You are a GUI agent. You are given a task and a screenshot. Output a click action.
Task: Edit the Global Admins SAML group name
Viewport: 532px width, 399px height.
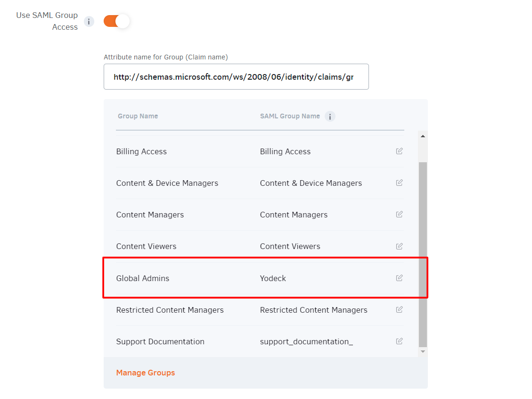[399, 278]
